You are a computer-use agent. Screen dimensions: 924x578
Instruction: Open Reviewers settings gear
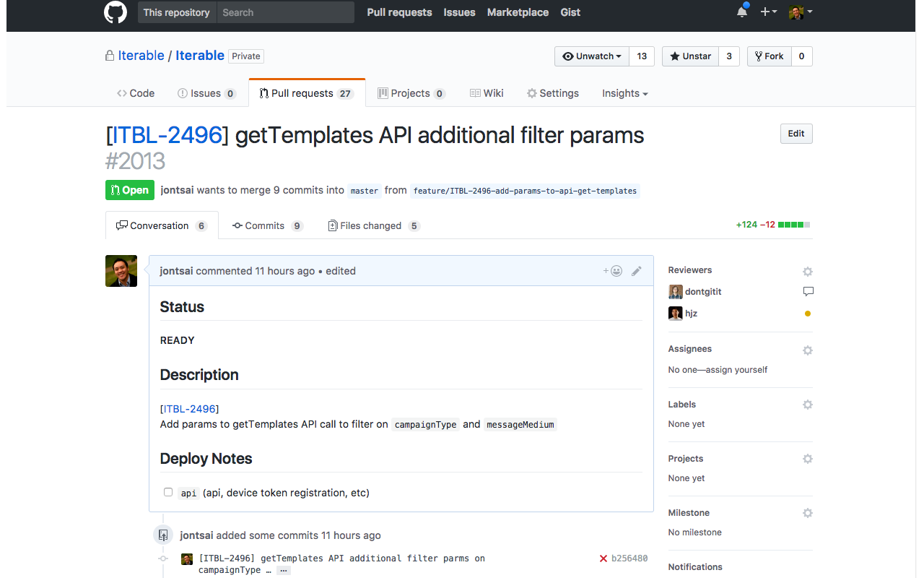click(808, 272)
